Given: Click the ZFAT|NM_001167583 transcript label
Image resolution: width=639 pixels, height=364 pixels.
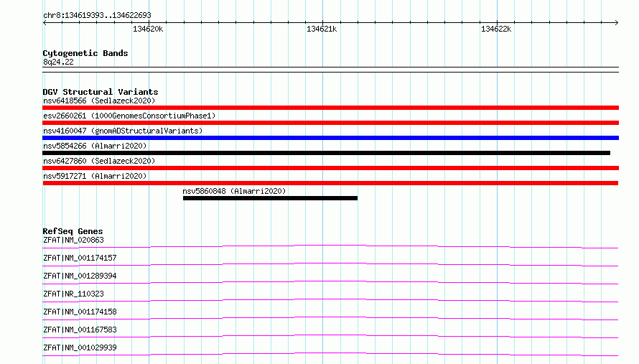Looking at the screenshot, I should click(x=80, y=330).
